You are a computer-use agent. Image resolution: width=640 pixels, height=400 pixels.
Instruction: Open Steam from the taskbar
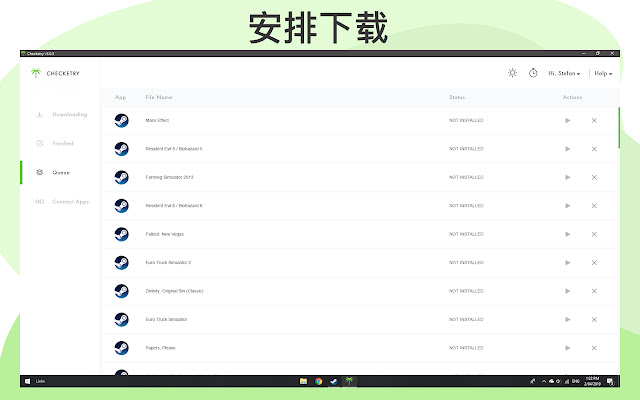click(334, 381)
